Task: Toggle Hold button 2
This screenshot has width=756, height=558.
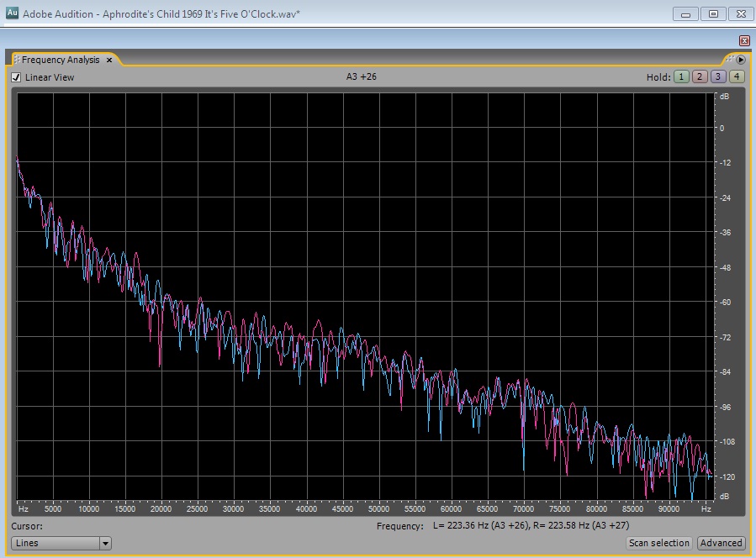Action: tap(699, 76)
